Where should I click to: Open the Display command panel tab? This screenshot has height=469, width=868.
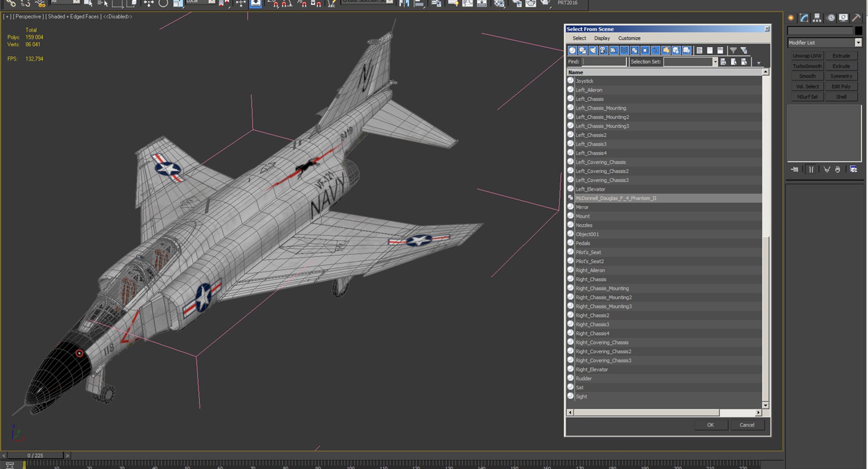(844, 18)
